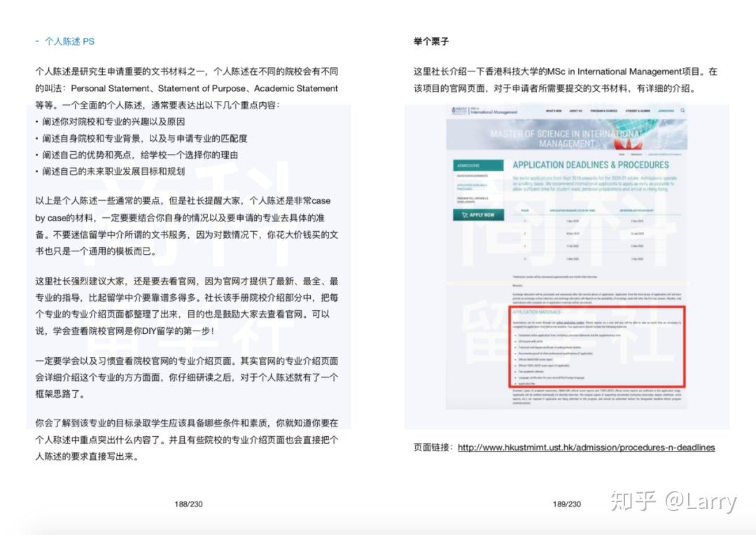Select the blue '个人陈述 PS' section heading

pyautogui.click(x=63, y=41)
